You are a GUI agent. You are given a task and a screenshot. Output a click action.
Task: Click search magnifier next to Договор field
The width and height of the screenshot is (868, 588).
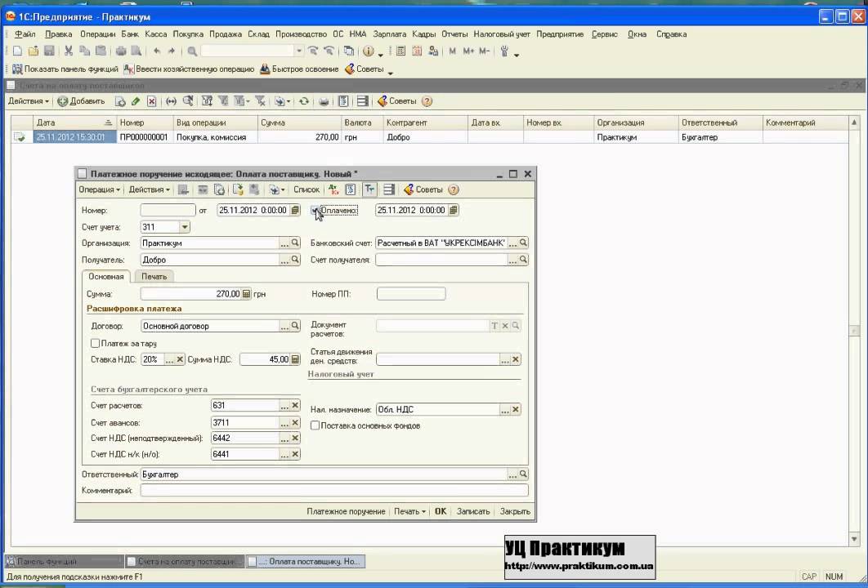295,327
